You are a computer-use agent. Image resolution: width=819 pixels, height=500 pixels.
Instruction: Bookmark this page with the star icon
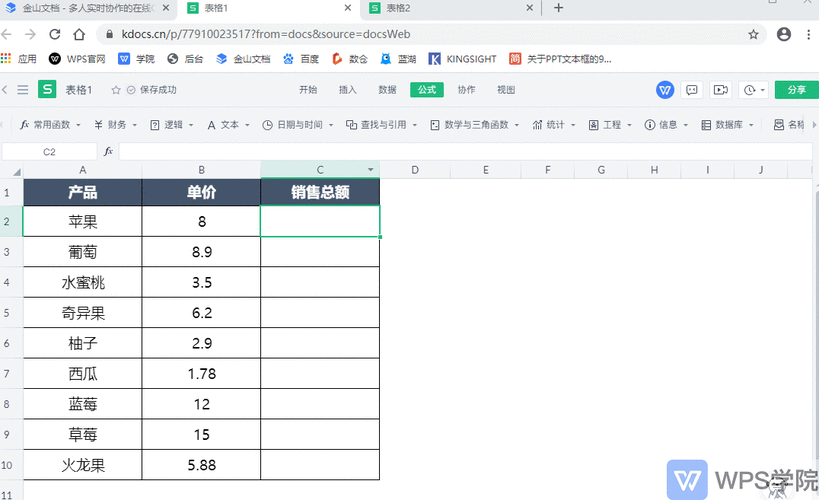tap(753, 34)
